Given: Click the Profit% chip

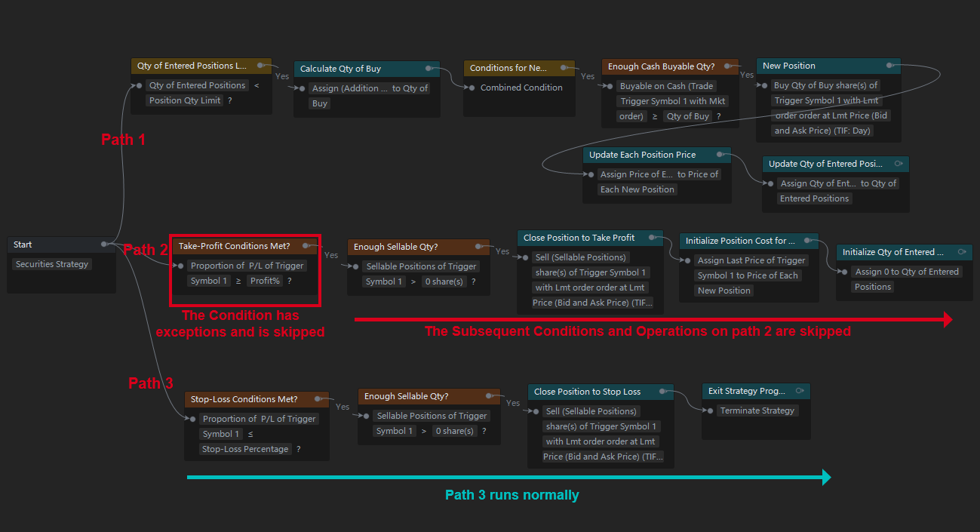Looking at the screenshot, I should click(x=265, y=281).
